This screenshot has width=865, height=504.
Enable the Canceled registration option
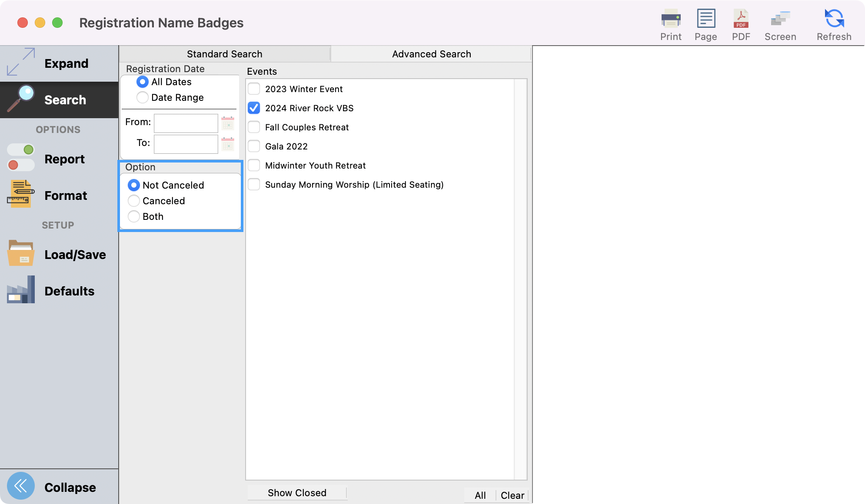pyautogui.click(x=134, y=200)
